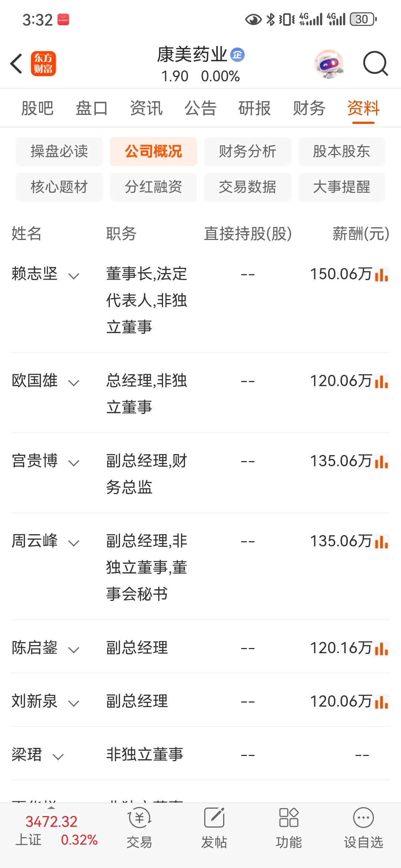Open the 功能 grid icon
401x868 pixels.
pyautogui.click(x=288, y=818)
